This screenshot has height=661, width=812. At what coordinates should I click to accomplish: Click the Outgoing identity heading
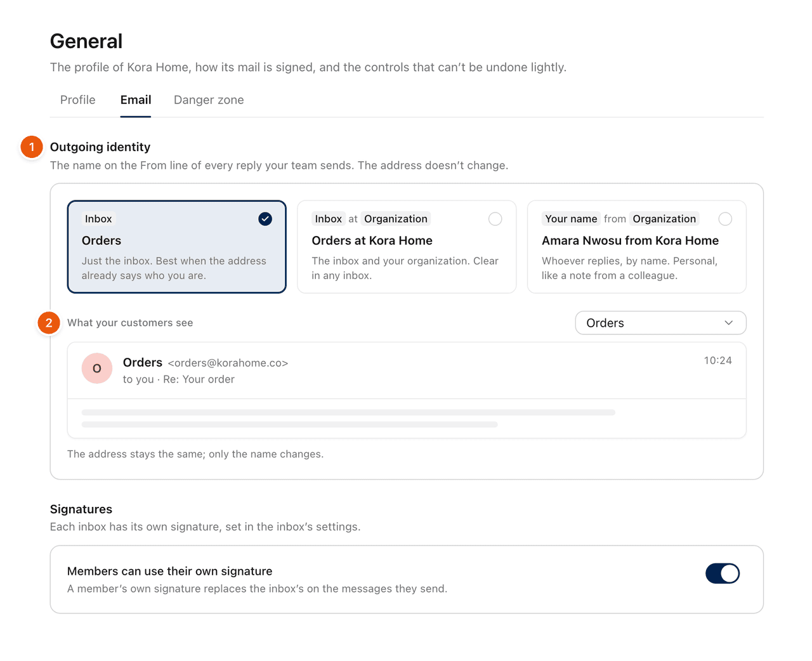(100, 147)
